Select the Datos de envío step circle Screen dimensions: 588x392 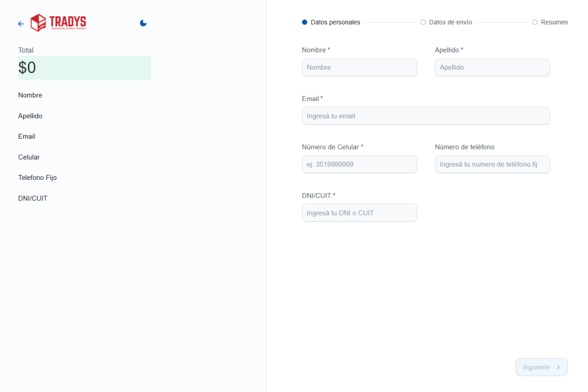tap(423, 22)
